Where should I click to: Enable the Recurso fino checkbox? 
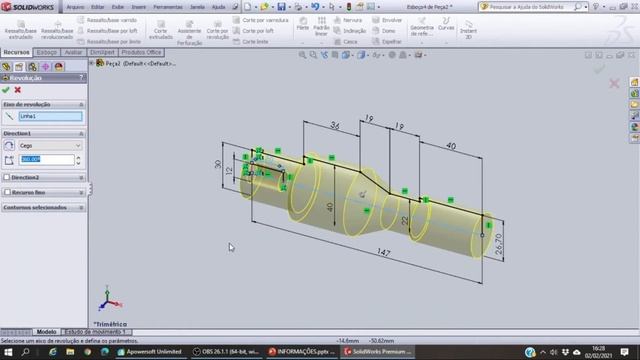[x=7, y=192]
